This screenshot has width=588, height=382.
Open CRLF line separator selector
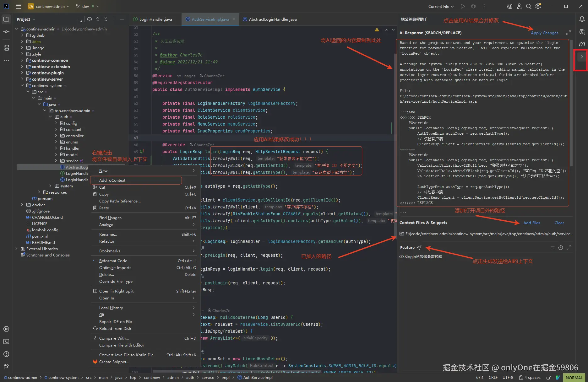point(493,378)
